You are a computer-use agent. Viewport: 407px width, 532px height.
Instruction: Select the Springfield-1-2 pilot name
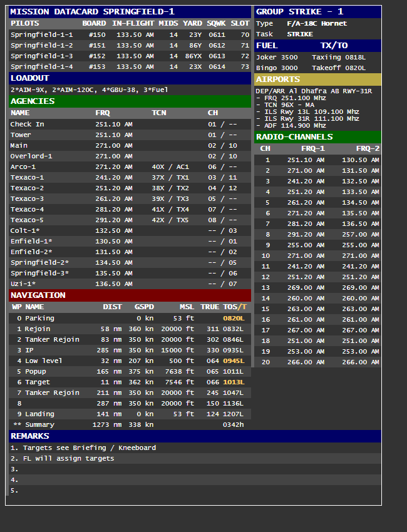coord(41,45)
